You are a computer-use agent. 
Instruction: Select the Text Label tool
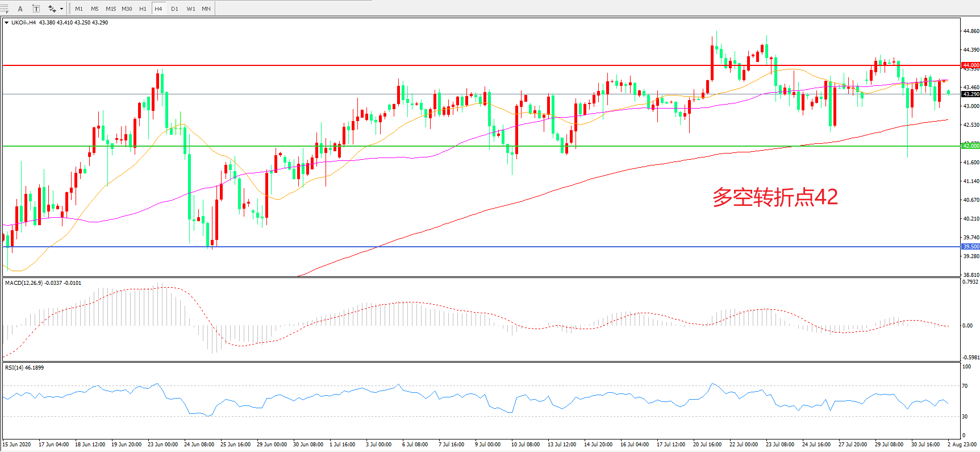coord(36,9)
